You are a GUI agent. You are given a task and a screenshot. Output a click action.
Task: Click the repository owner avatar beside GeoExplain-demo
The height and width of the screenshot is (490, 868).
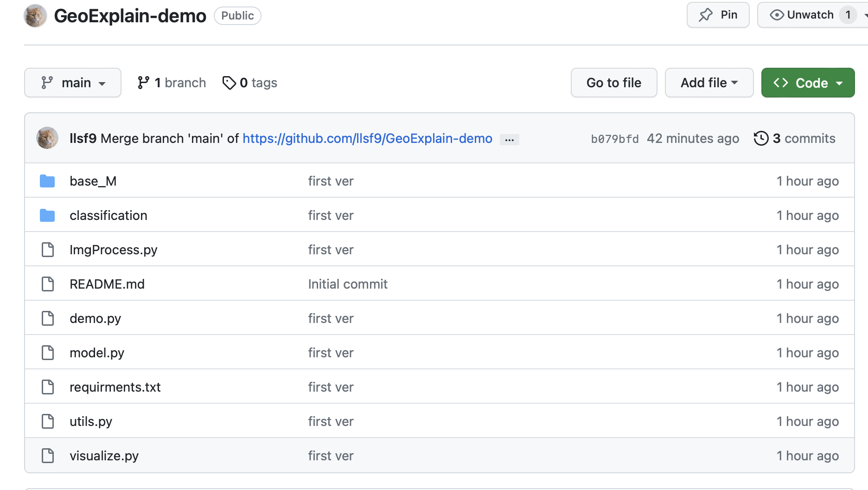[35, 16]
